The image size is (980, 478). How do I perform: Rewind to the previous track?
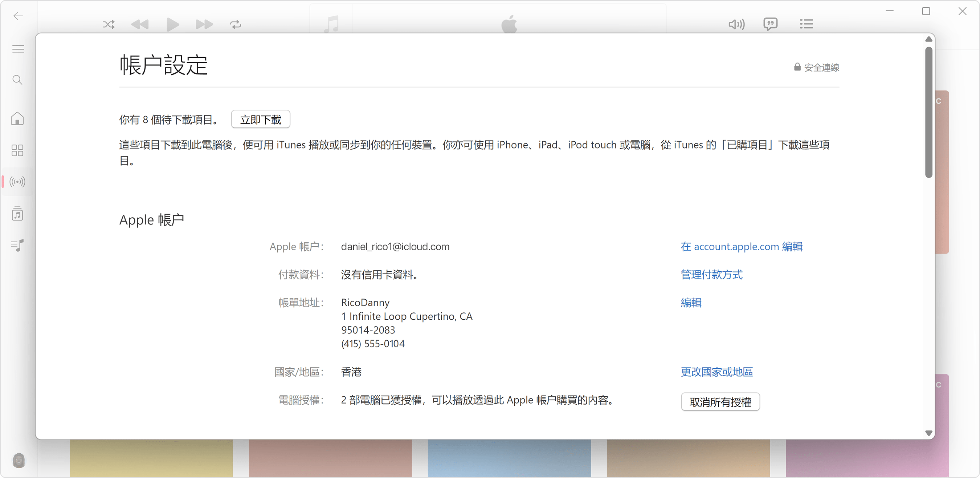tap(140, 24)
